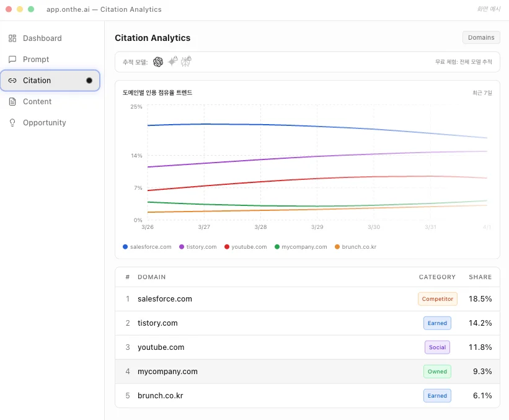Select the ChatGPT model icon
This screenshot has height=420, width=509.
158,62
